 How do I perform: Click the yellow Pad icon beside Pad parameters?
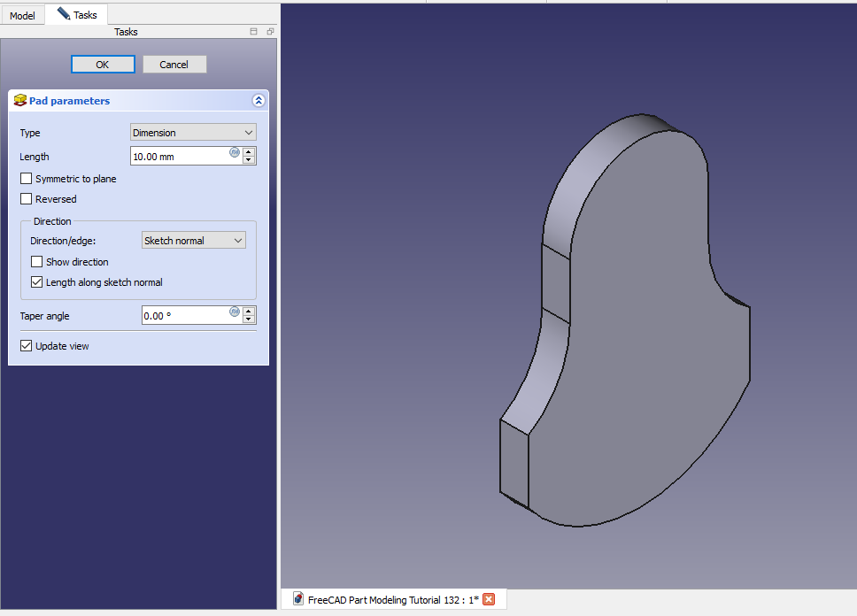(x=20, y=101)
